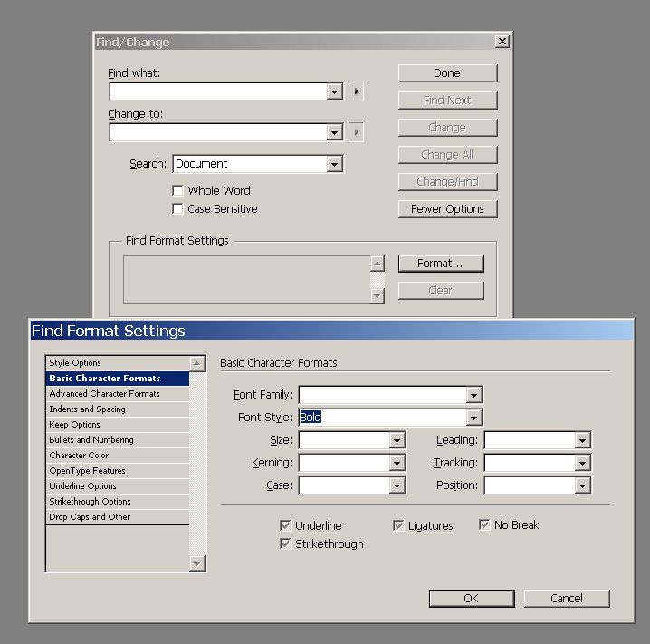This screenshot has height=644, width=650.
Task: Select Strikethrough Options category
Action: pyautogui.click(x=118, y=501)
